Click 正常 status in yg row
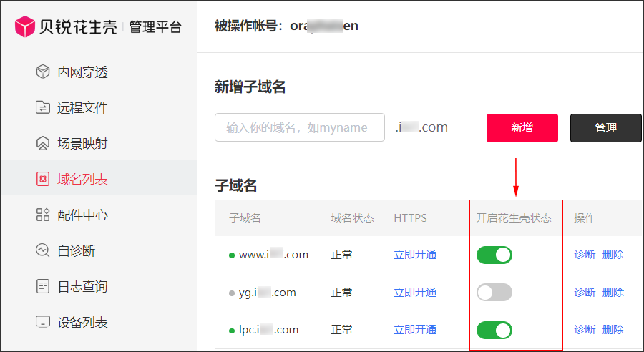Screen dimensions: 644x352 point(342,293)
